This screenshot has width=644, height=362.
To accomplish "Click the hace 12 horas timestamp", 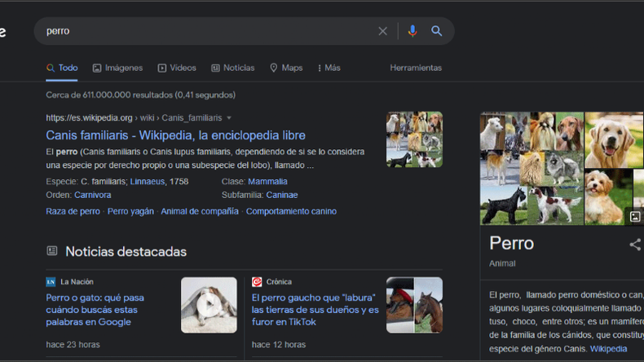I will point(279,345).
